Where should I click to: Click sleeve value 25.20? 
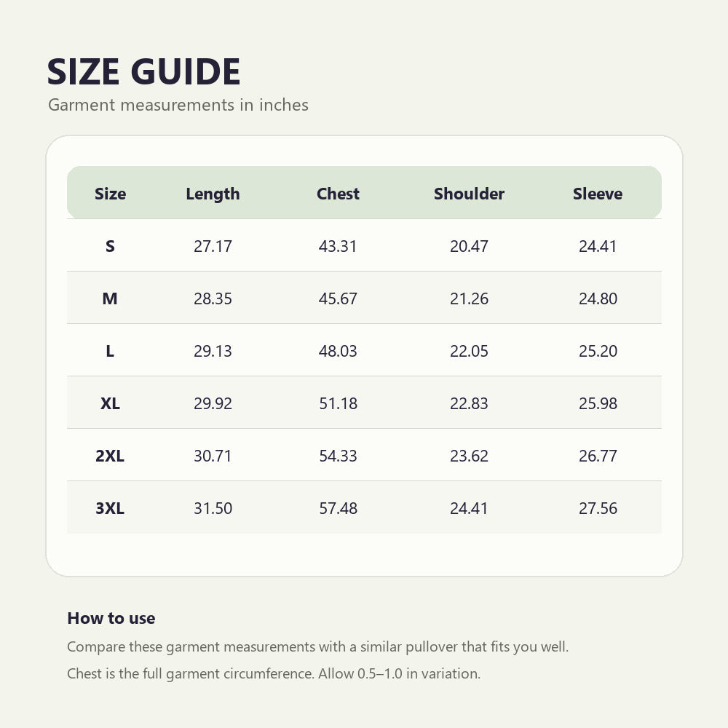(598, 351)
